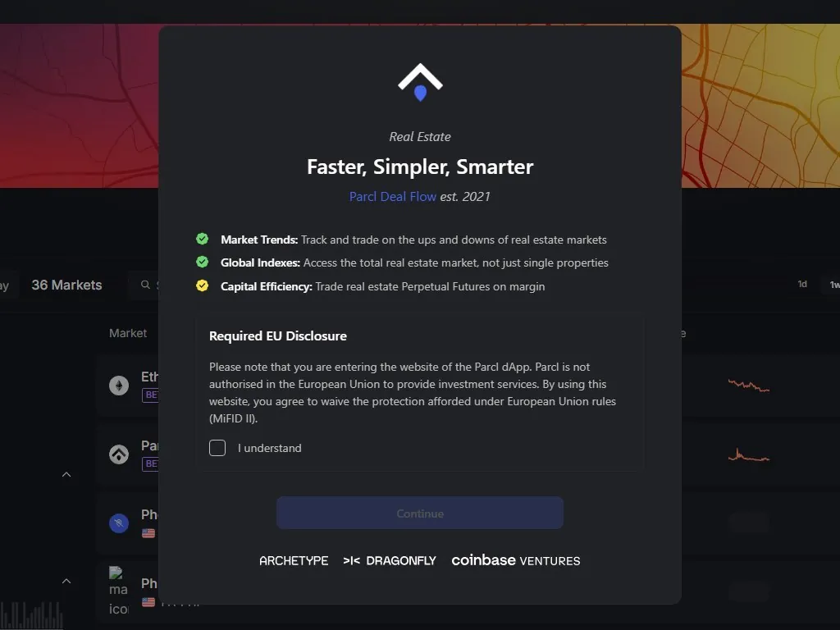
Task: Click the Parcl row sparkline chart
Action: (x=749, y=455)
